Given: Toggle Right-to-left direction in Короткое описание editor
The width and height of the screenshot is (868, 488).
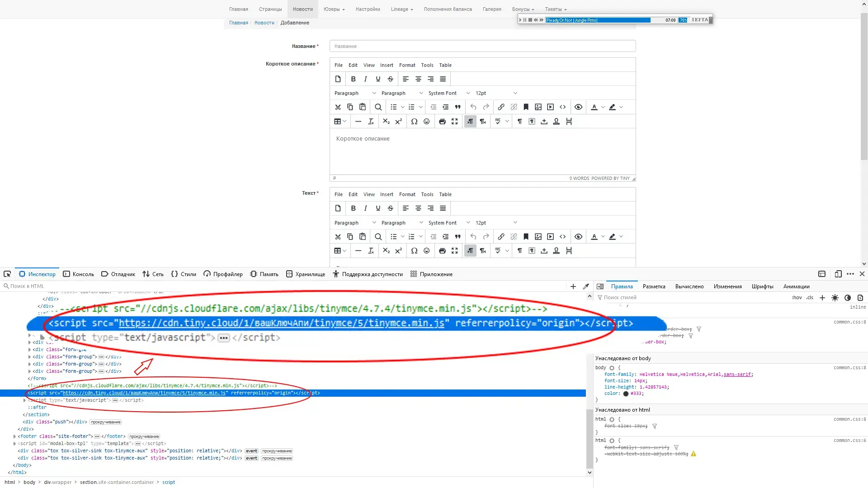Looking at the screenshot, I should pyautogui.click(x=483, y=122).
